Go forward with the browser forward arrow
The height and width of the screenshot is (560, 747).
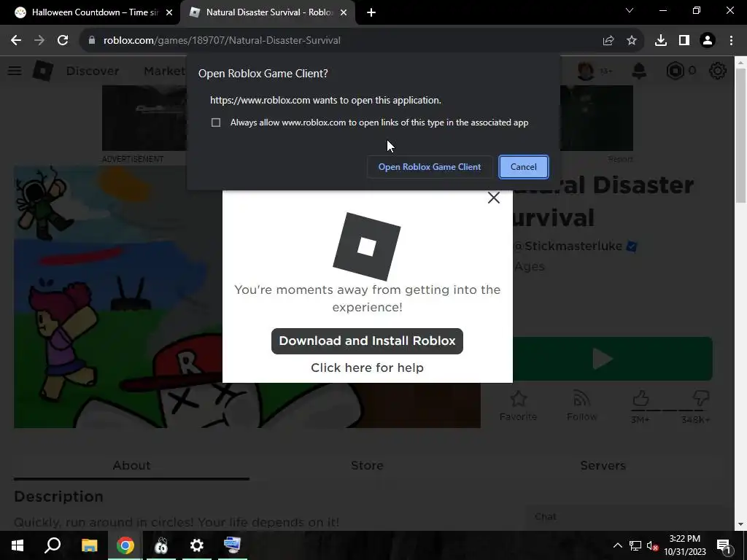pos(39,41)
